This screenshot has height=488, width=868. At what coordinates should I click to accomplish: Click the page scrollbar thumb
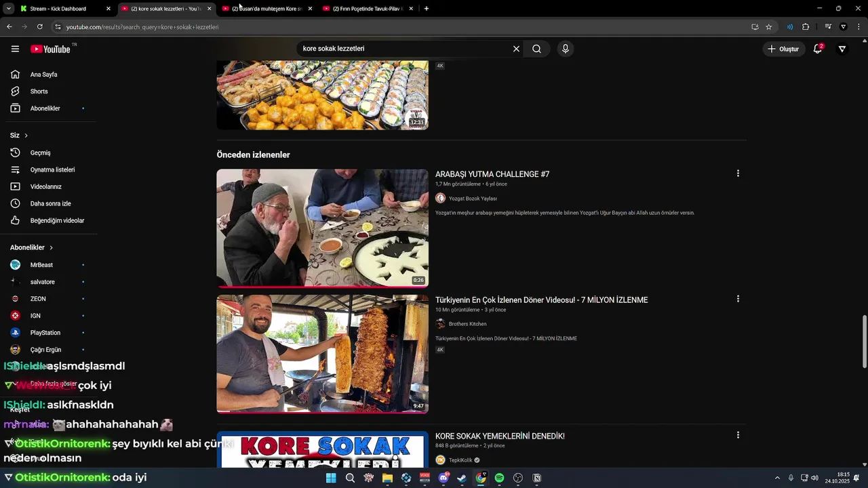pos(865,342)
